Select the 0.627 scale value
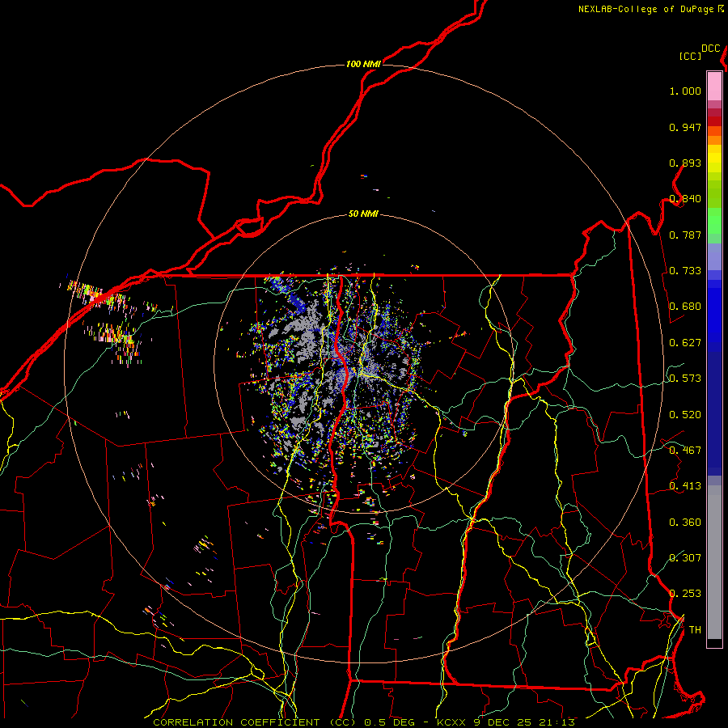The height and width of the screenshot is (728, 728). pos(685,343)
